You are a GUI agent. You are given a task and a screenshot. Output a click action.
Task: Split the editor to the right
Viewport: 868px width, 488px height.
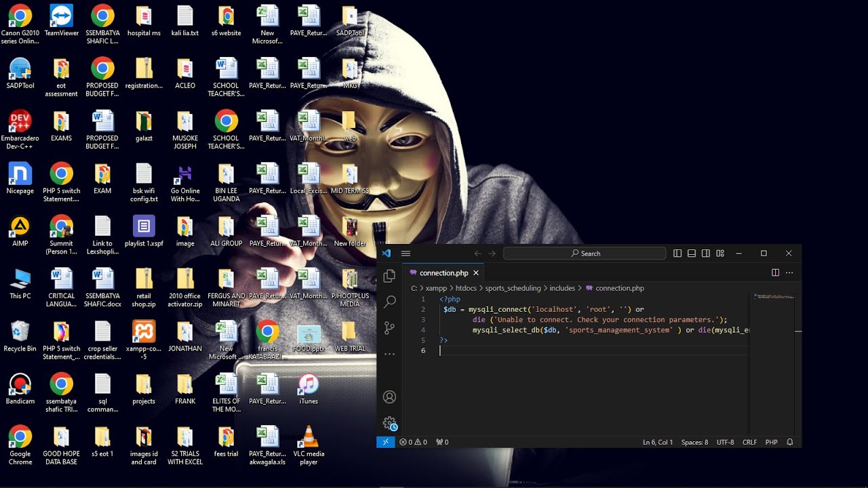click(x=775, y=272)
